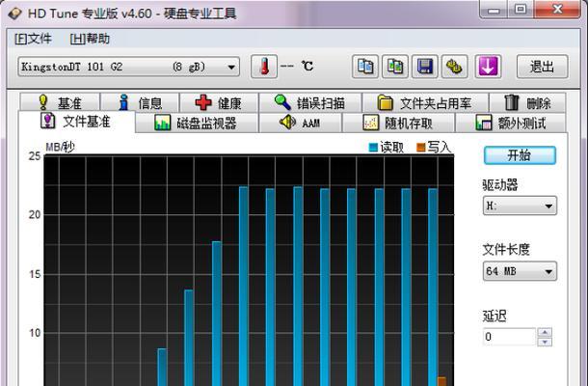588x386 pixels.
Task: Click the 文件长度 label
Action: [x=506, y=249]
